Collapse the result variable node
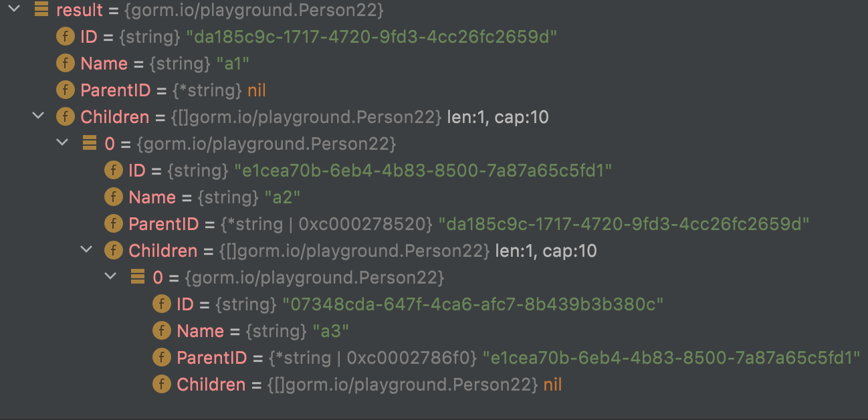This screenshot has width=868, height=420. point(14,10)
